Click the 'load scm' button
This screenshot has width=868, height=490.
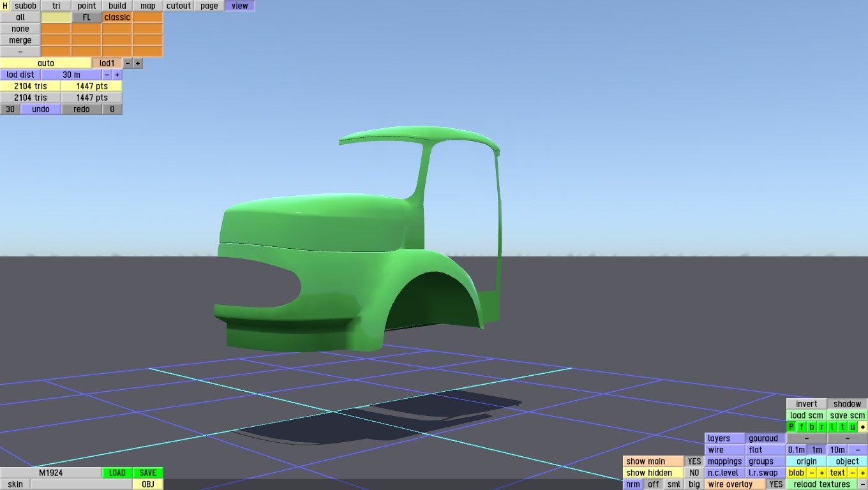coord(807,415)
